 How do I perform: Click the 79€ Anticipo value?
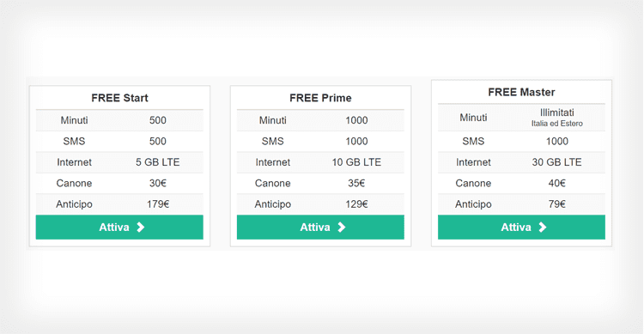[557, 204]
